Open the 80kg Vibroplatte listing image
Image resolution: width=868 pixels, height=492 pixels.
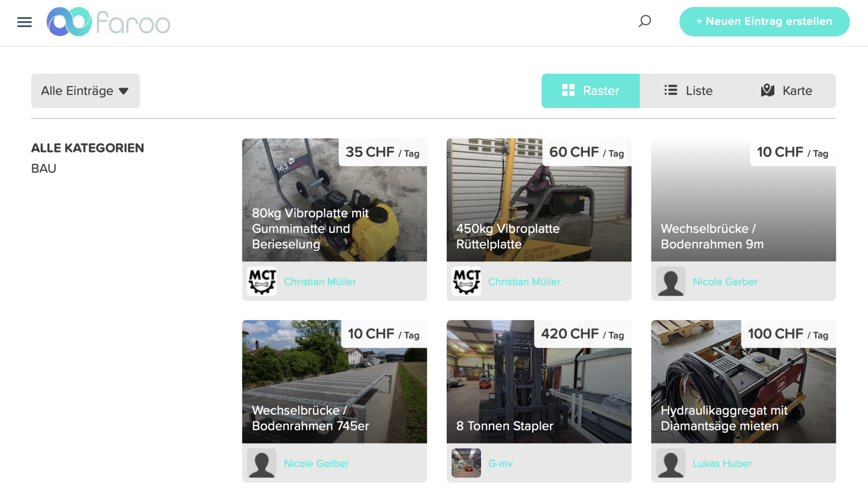(x=335, y=200)
